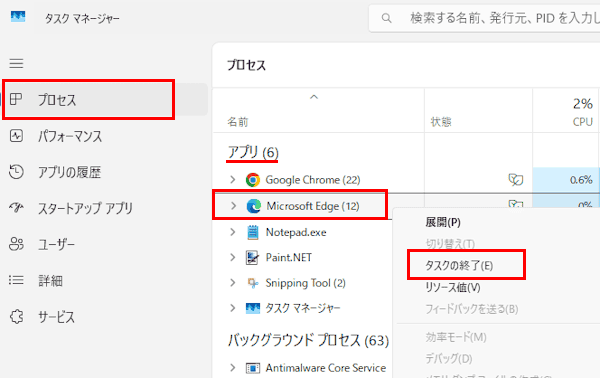This screenshot has width=600, height=378.
Task: Open the hamburger navigation menu
Action: 16,63
